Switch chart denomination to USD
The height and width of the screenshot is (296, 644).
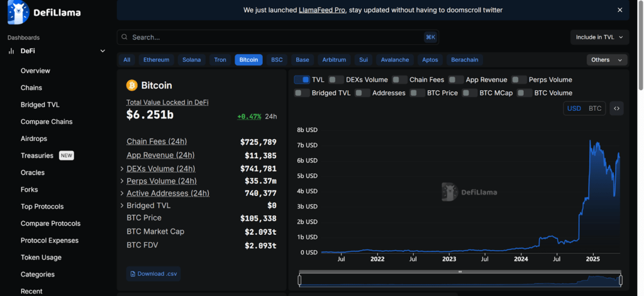574,108
